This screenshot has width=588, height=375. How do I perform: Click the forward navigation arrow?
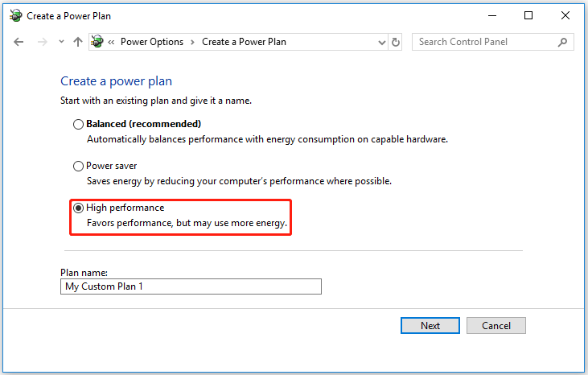point(43,42)
